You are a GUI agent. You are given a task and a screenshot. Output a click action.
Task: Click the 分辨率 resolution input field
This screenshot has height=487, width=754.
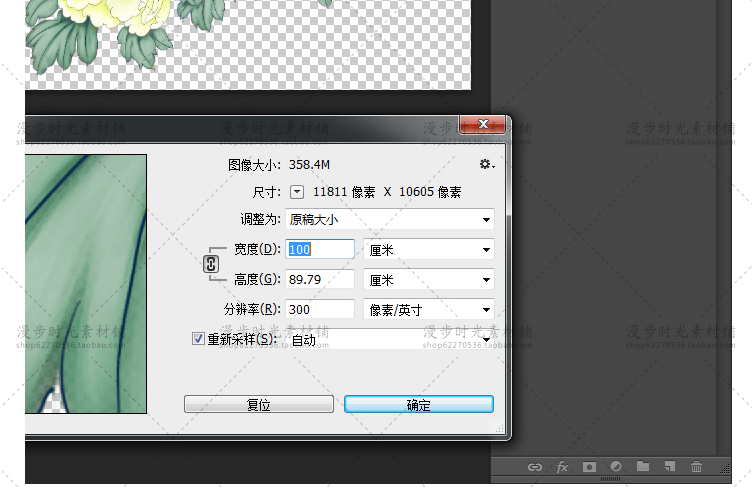[320, 310]
